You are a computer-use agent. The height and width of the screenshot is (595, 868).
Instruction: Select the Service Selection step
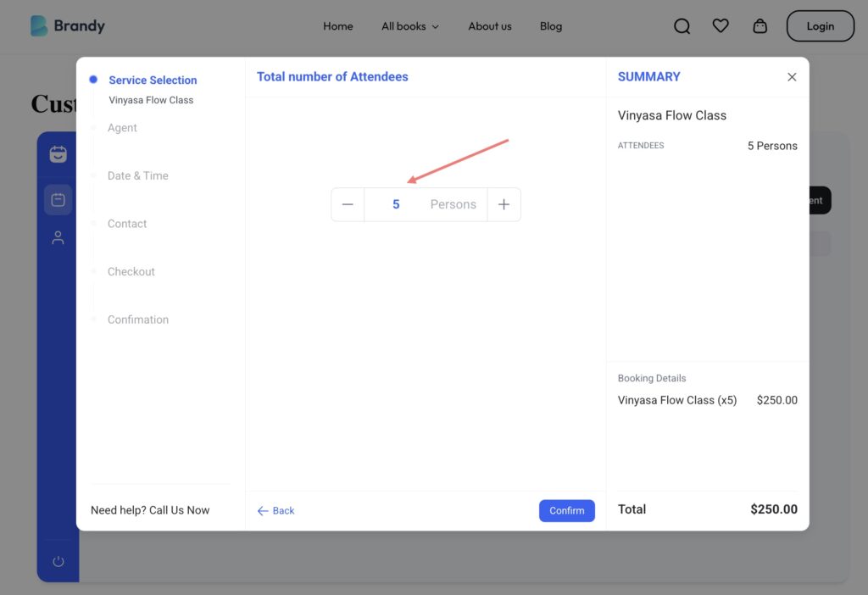(153, 81)
